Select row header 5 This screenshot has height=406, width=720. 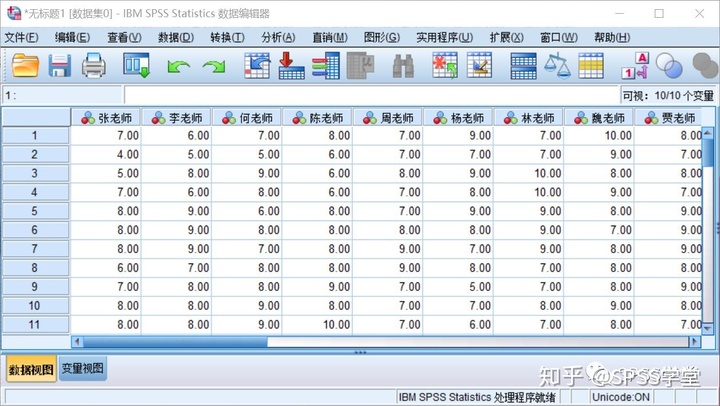[35, 211]
